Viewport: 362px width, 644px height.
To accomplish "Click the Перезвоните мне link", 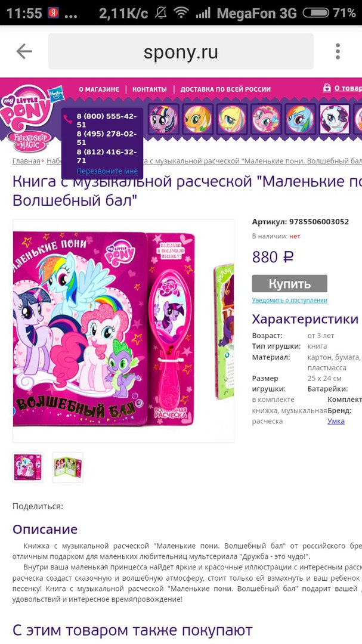I will click(x=107, y=171).
